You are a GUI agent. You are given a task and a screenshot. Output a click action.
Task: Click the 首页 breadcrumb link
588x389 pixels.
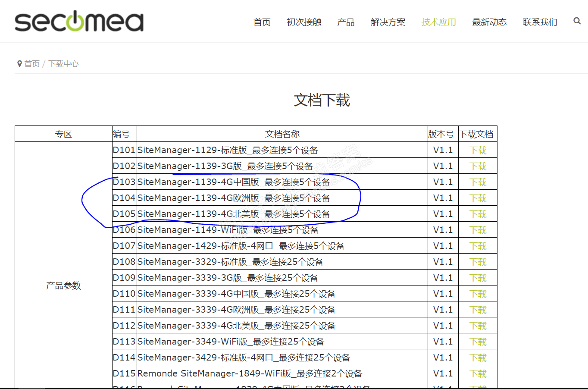(32, 64)
